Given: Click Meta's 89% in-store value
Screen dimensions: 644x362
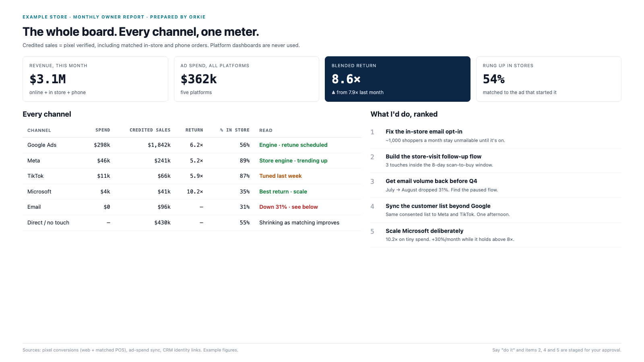Looking at the screenshot, I should point(245,160).
